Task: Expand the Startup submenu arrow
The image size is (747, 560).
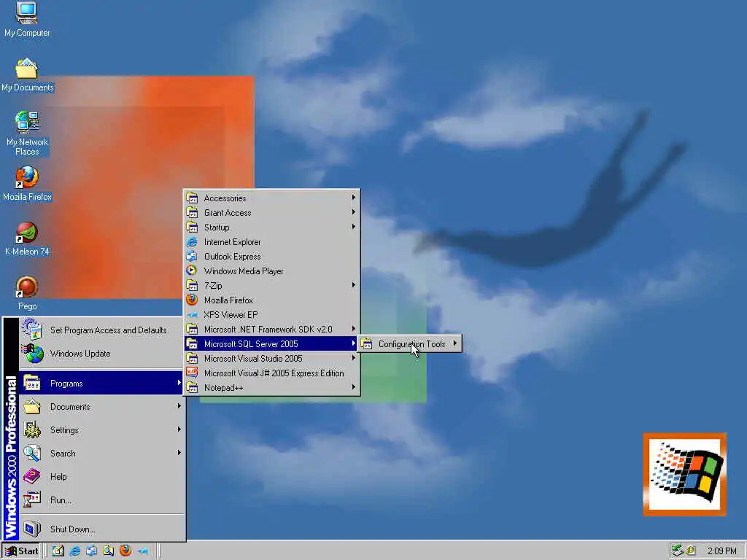Action: click(354, 227)
